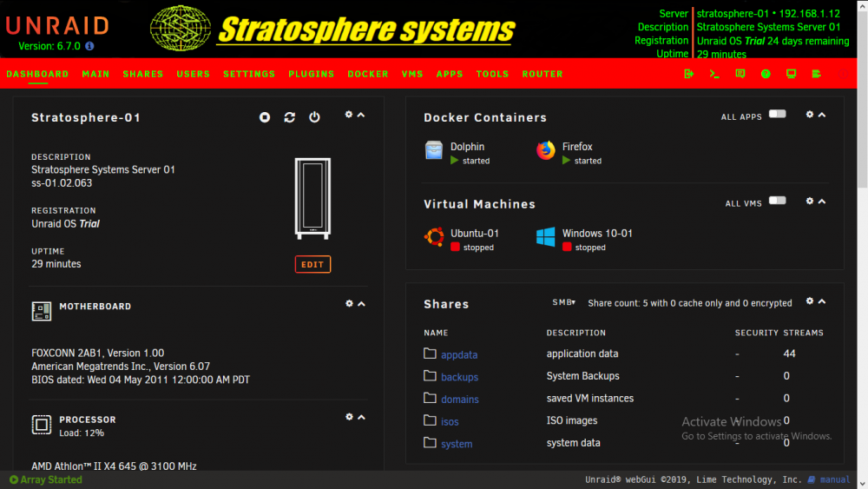This screenshot has height=489, width=868.
Task: Open the SMB protocol dropdown
Action: [563, 302]
